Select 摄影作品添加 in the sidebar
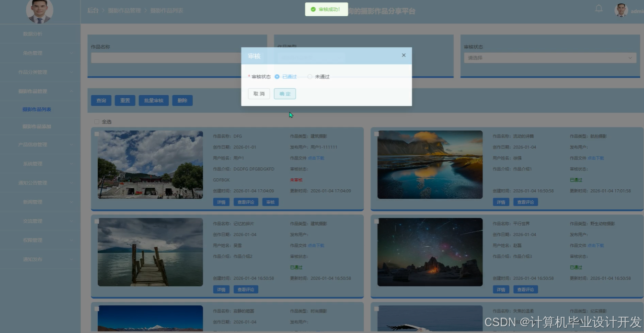This screenshot has width=644, height=333. click(x=37, y=126)
